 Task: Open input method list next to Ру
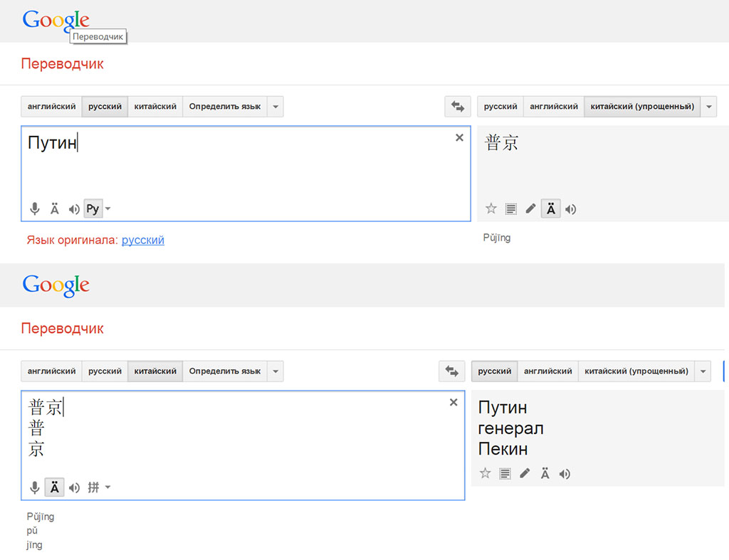click(108, 208)
